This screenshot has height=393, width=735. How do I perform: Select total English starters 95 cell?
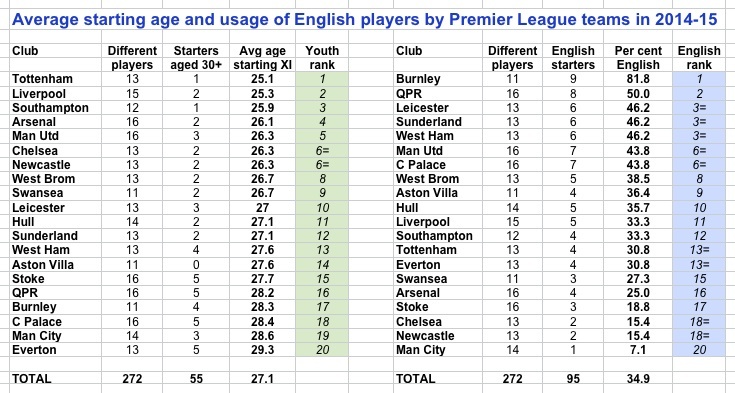[573, 378]
